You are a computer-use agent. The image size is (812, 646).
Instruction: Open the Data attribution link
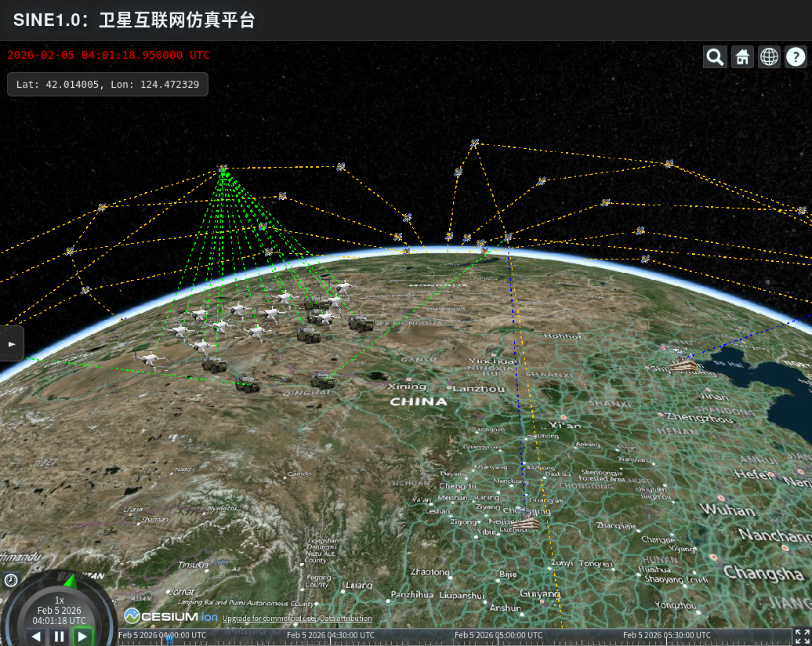[346, 619]
